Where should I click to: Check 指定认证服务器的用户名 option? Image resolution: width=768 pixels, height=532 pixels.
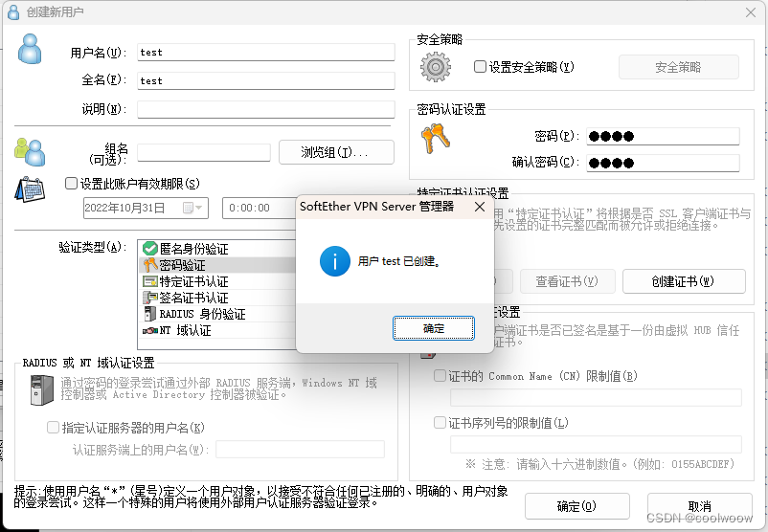tap(53, 428)
